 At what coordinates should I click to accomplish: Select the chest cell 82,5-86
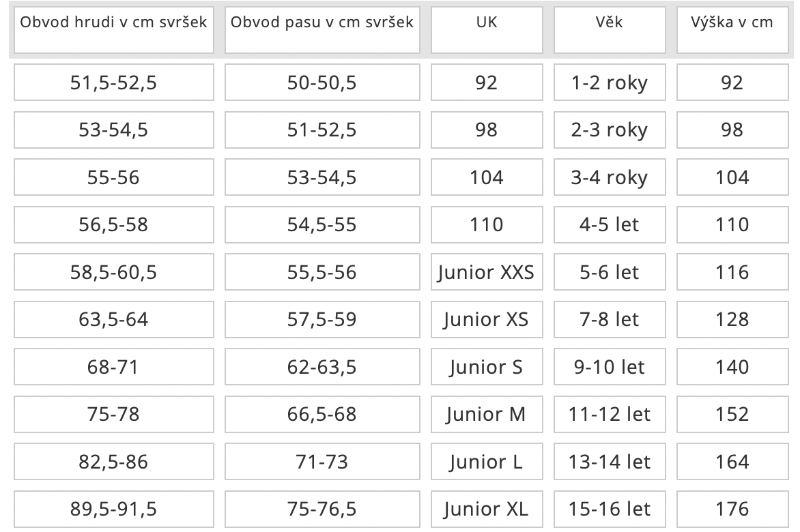pyautogui.click(x=114, y=461)
